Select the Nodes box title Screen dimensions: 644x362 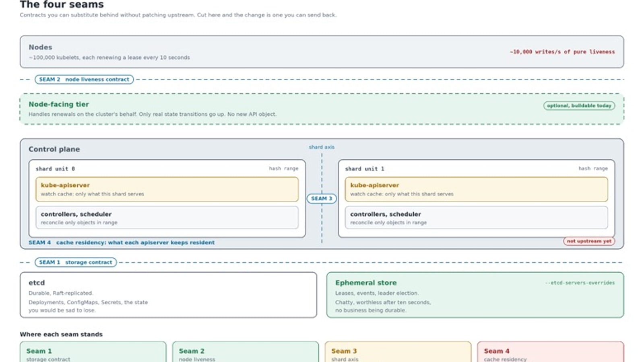click(x=40, y=47)
